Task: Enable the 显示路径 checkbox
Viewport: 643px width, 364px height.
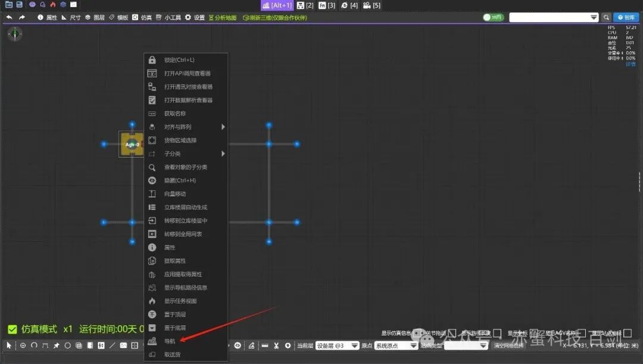Action: pyautogui.click(x=497, y=333)
